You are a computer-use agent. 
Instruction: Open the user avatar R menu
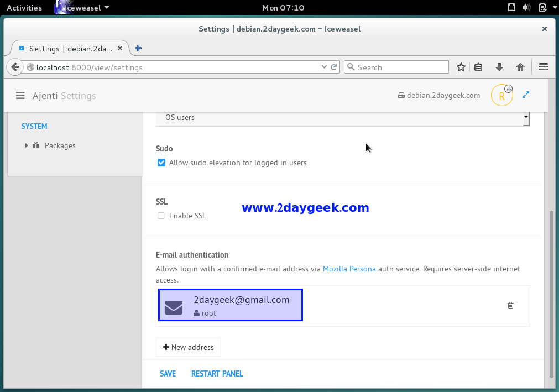(x=501, y=96)
